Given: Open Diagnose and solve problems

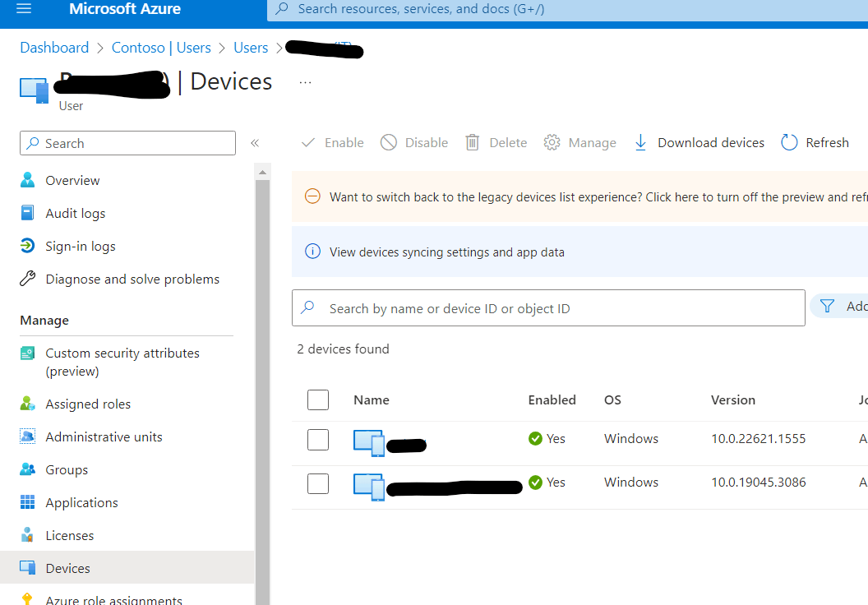Looking at the screenshot, I should pos(132,279).
